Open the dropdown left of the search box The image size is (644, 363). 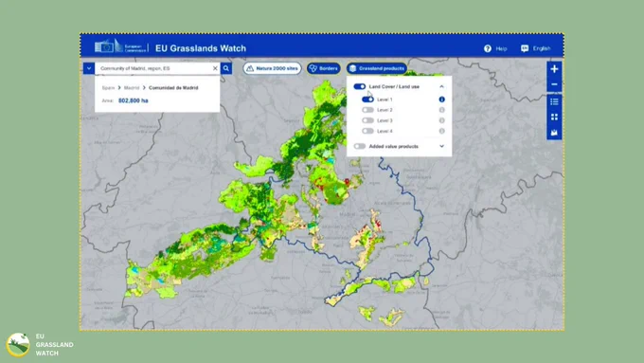(x=89, y=68)
